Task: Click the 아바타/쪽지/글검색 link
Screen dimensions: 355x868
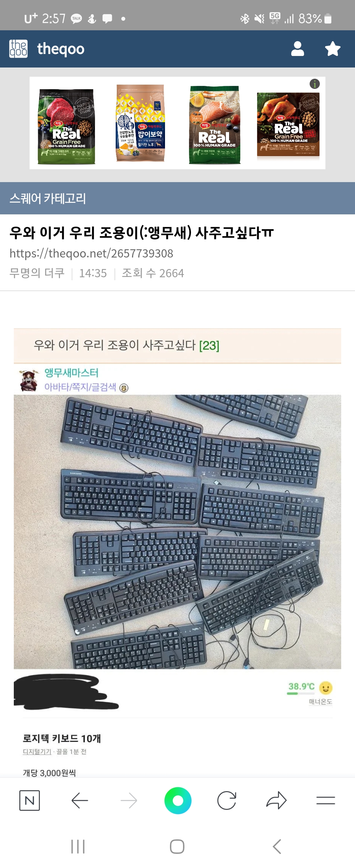Action: [x=80, y=387]
